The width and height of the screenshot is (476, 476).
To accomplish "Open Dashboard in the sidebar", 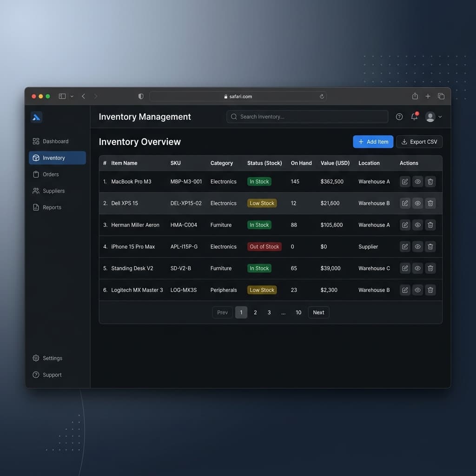I will click(57, 141).
